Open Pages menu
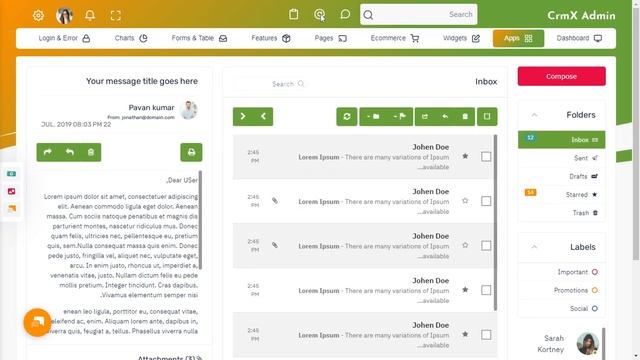 pos(331,38)
